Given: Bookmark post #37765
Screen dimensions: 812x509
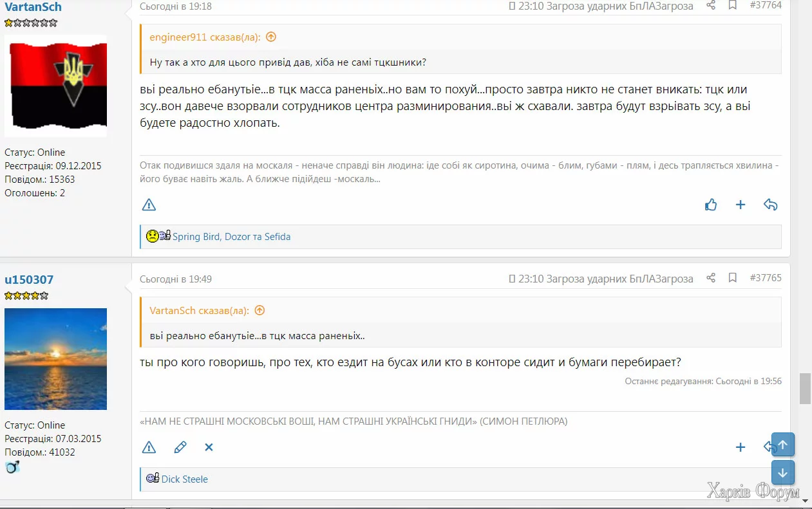Looking at the screenshot, I should [733, 278].
